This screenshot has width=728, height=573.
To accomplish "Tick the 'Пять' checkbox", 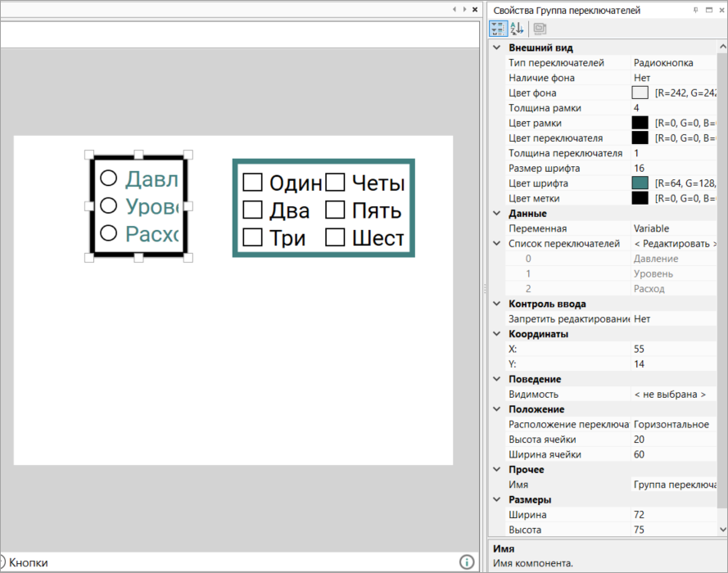I will 335,210.
